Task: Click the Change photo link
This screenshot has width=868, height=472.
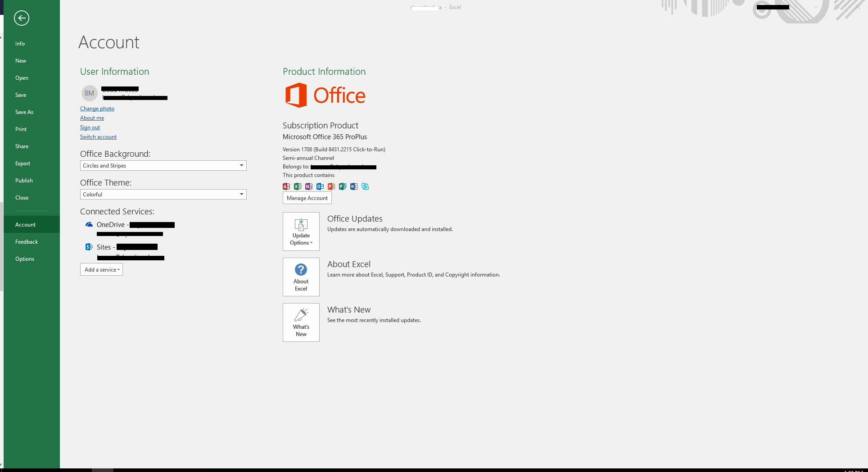Action: [x=97, y=109]
